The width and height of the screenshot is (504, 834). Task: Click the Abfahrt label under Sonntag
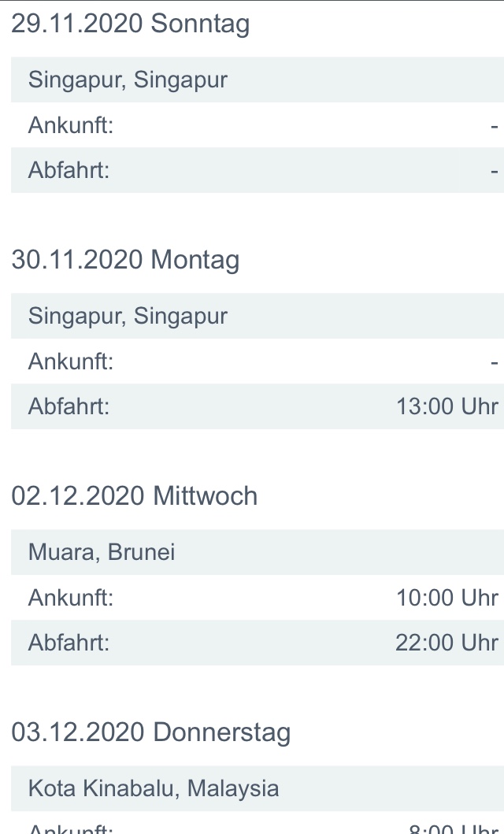(x=69, y=170)
